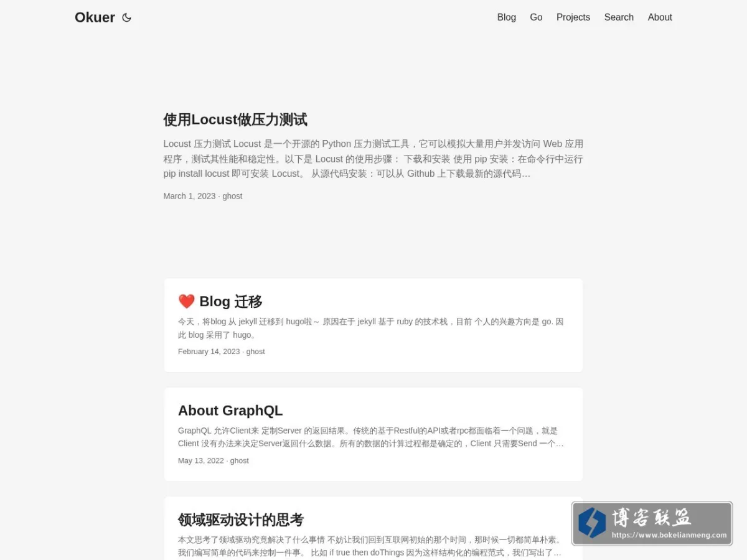Click the date March 1, 2023 · ghost
Screen dimensions: 747x560
[x=203, y=196]
